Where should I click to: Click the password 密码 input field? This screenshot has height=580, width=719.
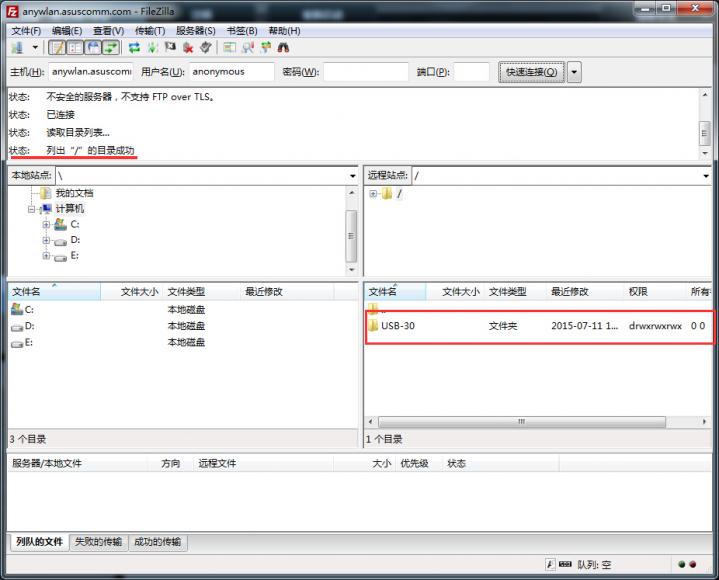[366, 72]
